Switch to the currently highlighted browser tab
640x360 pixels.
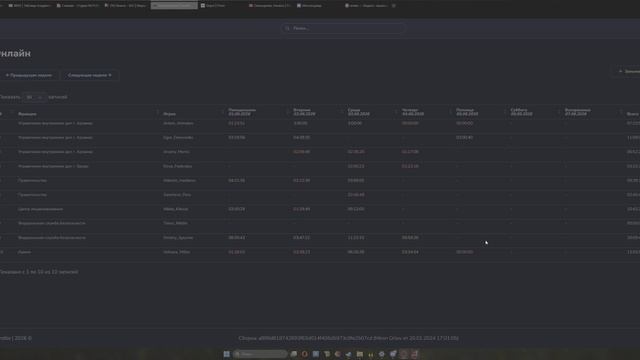[174, 6]
